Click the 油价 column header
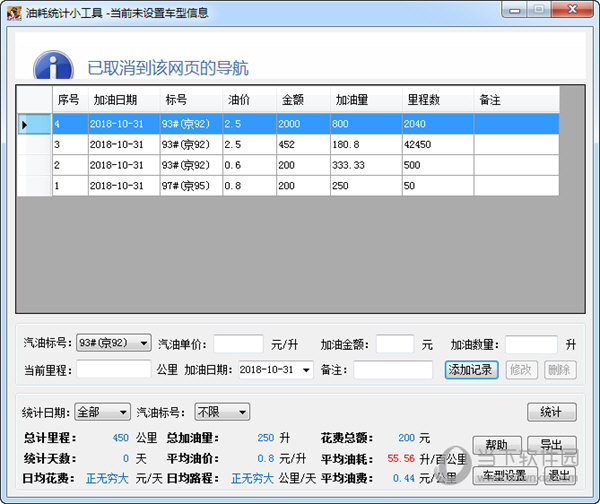 (x=249, y=100)
